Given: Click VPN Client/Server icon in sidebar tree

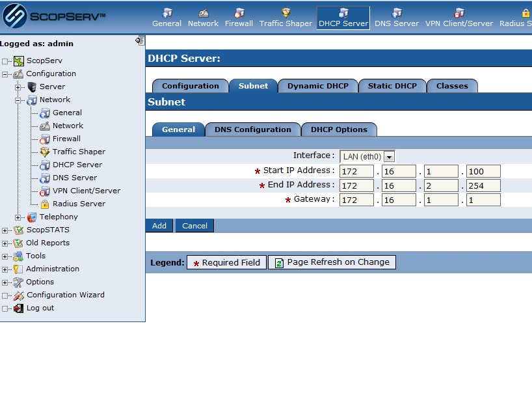Looking at the screenshot, I should tap(45, 191).
